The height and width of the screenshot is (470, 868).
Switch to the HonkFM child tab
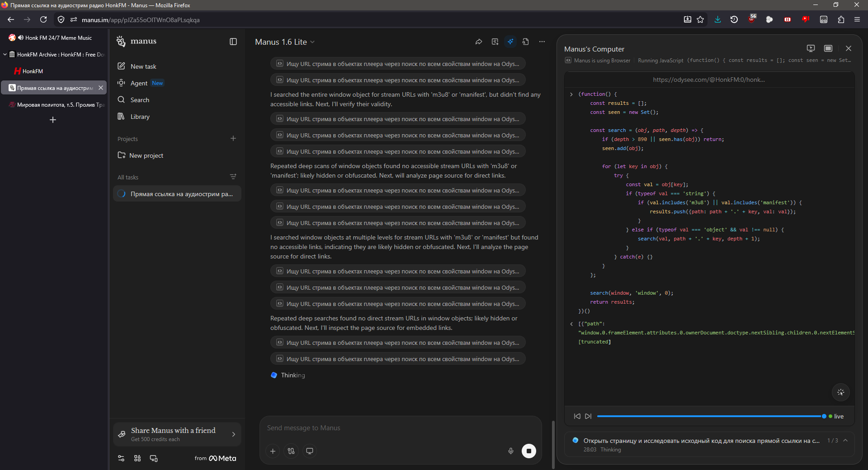pyautogui.click(x=54, y=71)
